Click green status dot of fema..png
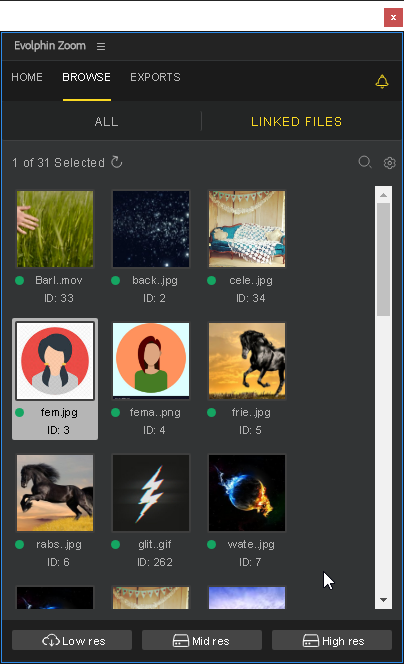Image resolution: width=404 pixels, height=664 pixels. (116, 412)
